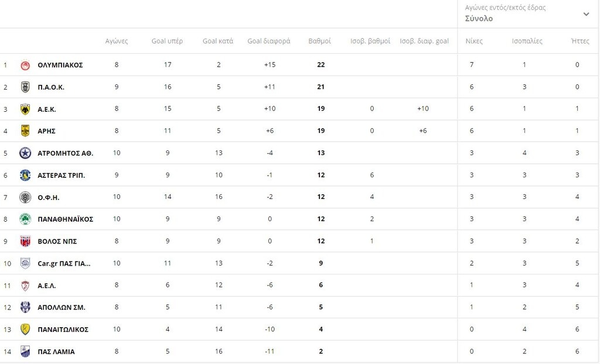Click the Νίκες column header

tap(474, 41)
